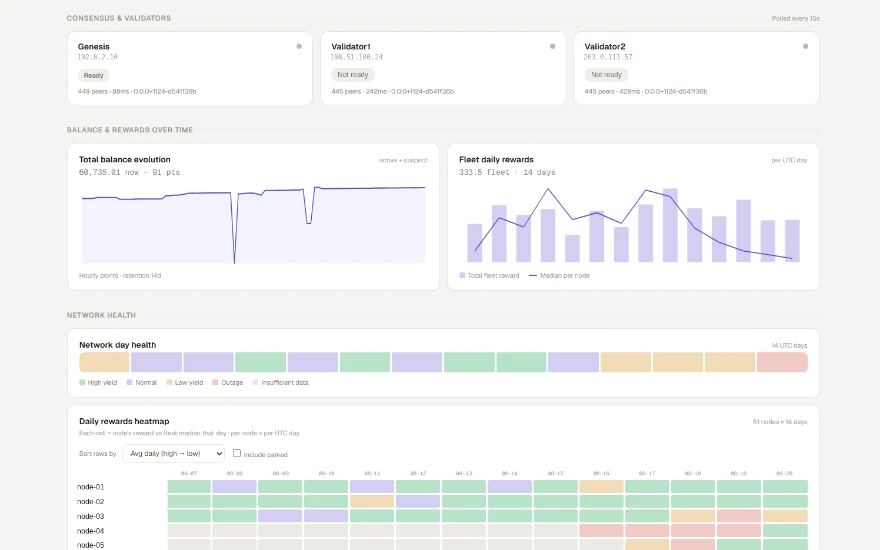Click the red Outage legend swatch
The width and height of the screenshot is (880, 550).
(215, 382)
